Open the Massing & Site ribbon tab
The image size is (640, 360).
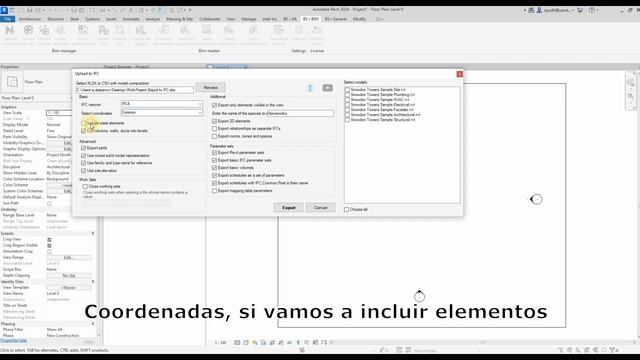(179, 19)
